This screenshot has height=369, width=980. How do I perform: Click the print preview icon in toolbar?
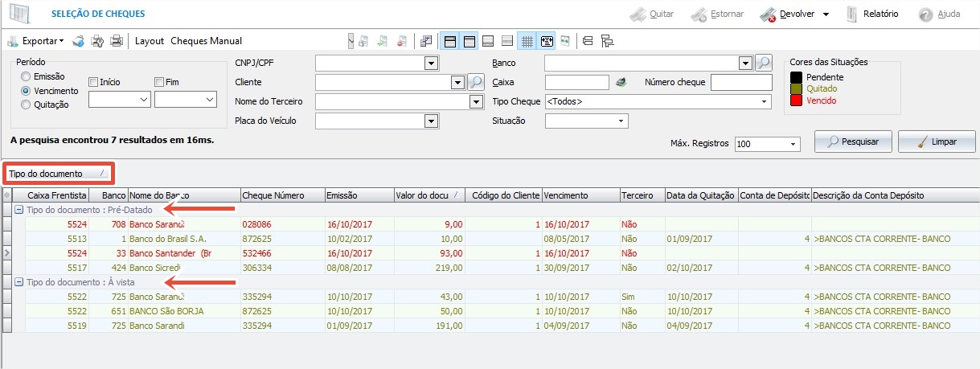click(97, 40)
